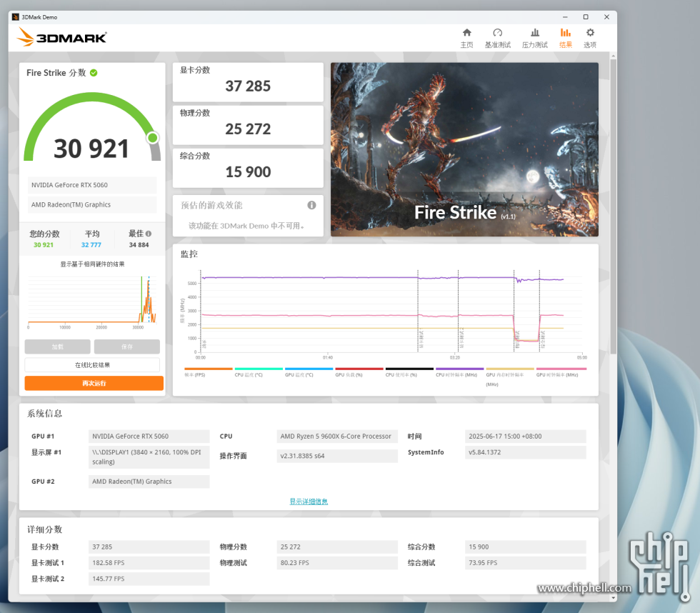
Task: Click the 操作界面 version v2.31.8385 s64
Action: (337, 456)
